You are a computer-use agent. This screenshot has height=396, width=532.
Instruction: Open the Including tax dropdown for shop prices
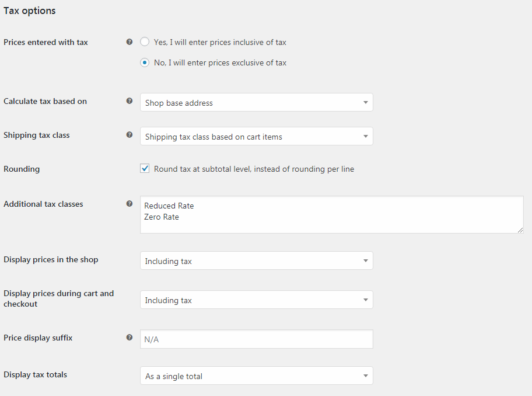click(x=257, y=260)
